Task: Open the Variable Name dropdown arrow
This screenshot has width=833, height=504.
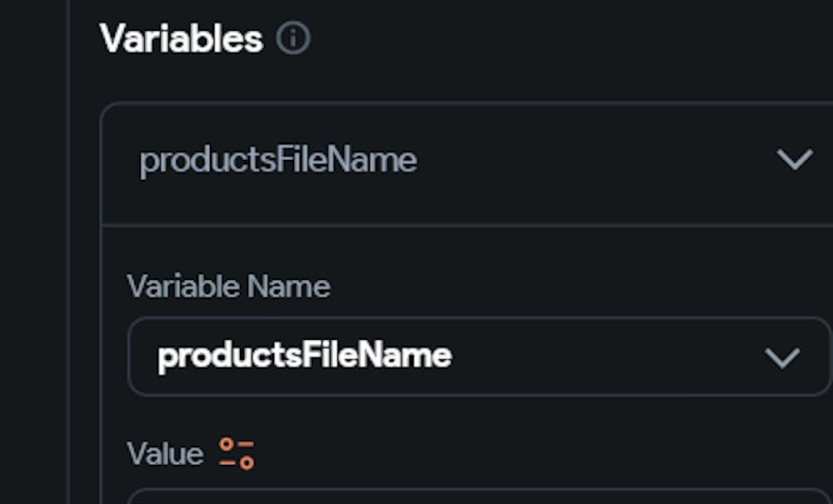Action: 782,357
